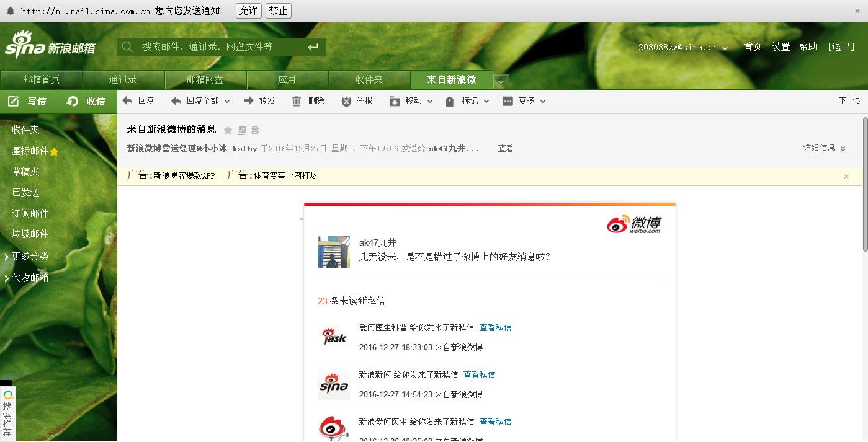This screenshot has width=868, height=442.
Task: Toggle the star beside the mail subject
Action: [228, 130]
